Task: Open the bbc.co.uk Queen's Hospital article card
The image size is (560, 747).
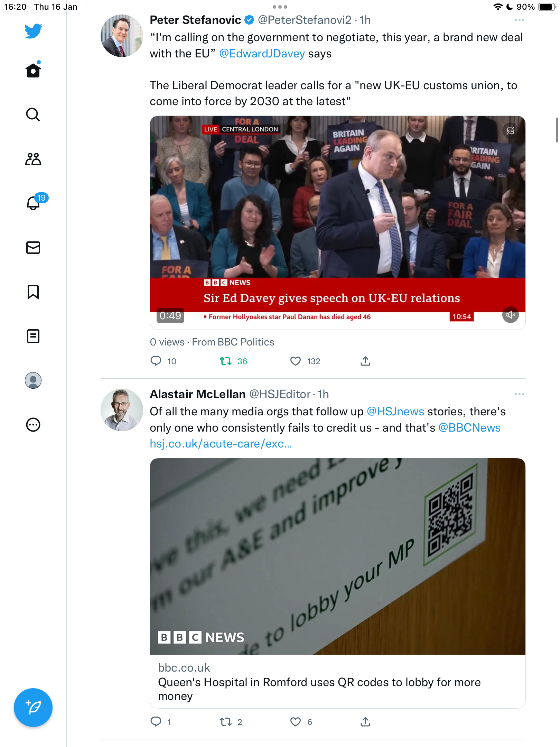Action: (x=338, y=583)
